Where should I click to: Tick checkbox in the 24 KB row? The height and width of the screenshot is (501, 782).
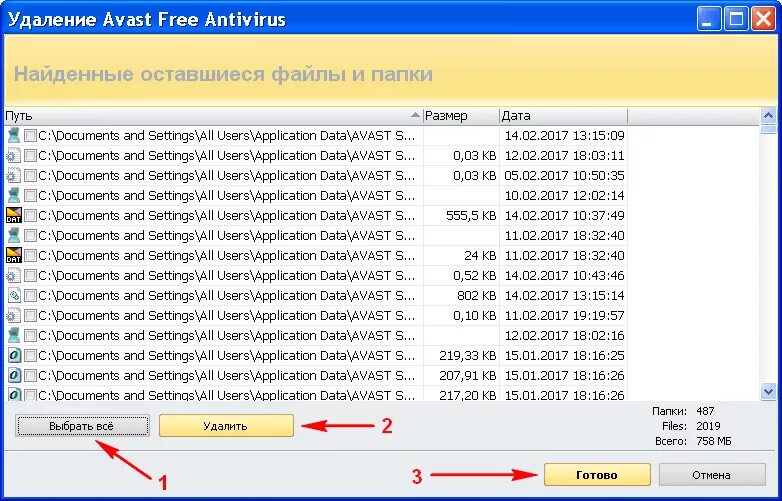coord(30,255)
